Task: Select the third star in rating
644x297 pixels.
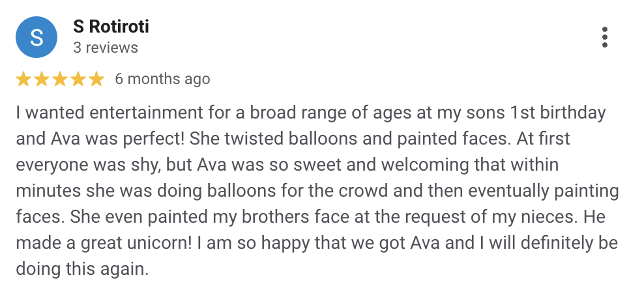Action: click(x=60, y=79)
